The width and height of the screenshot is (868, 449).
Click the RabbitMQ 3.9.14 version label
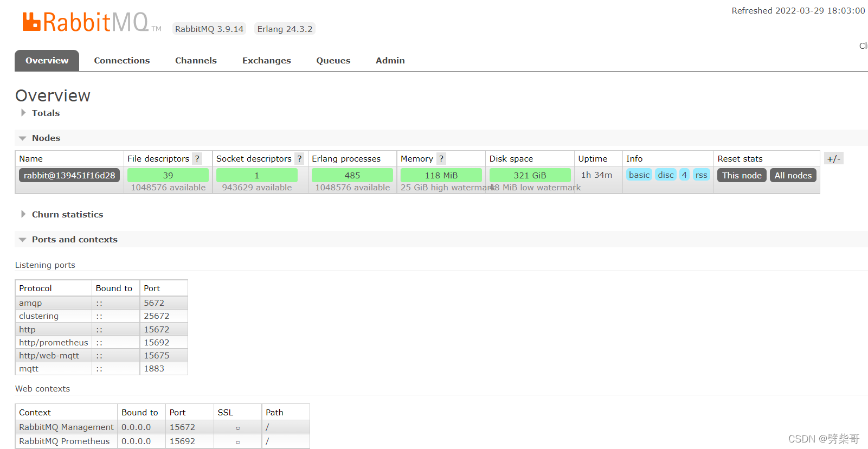point(209,29)
